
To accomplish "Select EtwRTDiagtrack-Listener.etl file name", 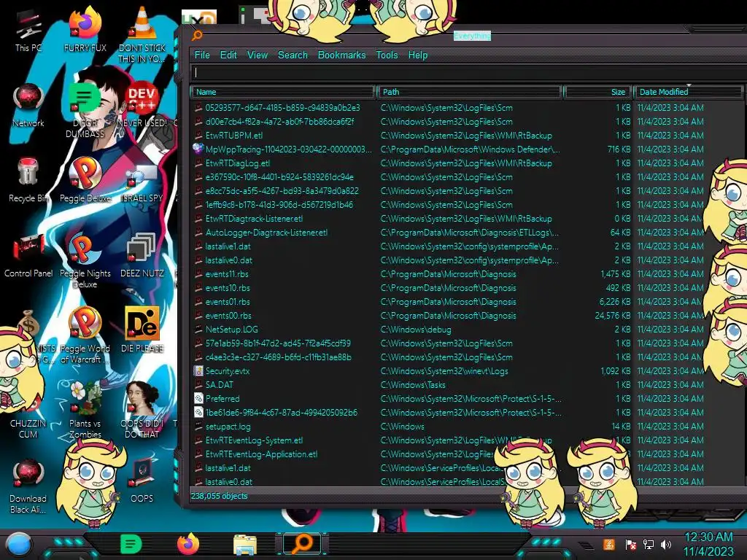I will [x=254, y=219].
